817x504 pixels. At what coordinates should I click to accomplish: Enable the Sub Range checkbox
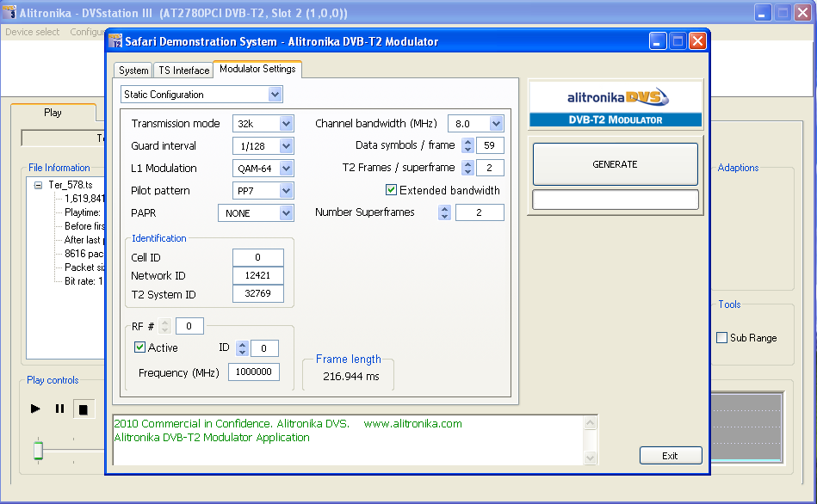pyautogui.click(x=721, y=338)
